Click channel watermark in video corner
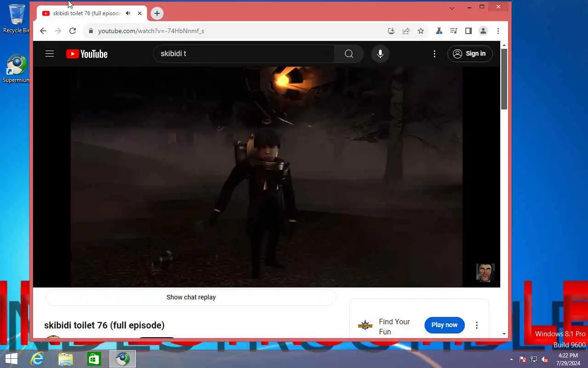 click(x=485, y=272)
